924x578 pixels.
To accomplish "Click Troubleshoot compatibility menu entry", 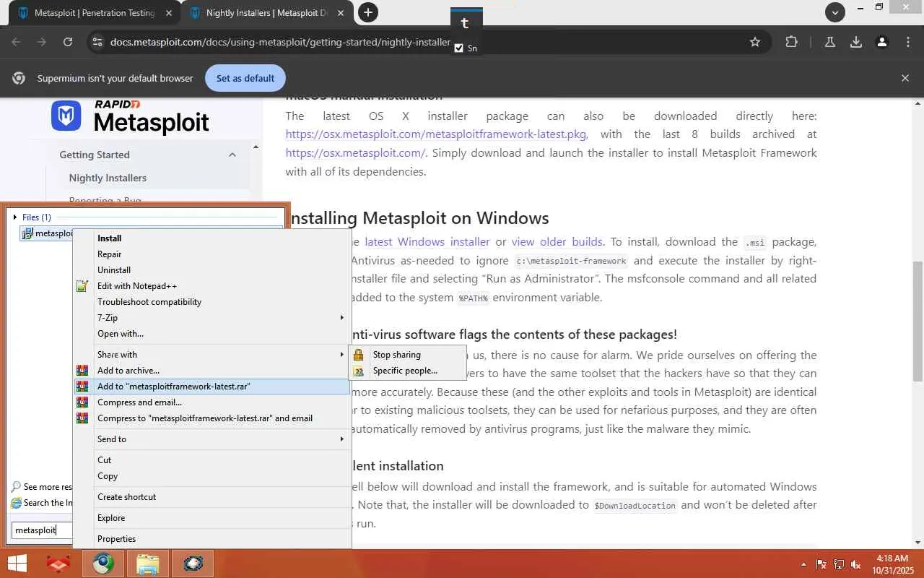I will tap(212, 302).
